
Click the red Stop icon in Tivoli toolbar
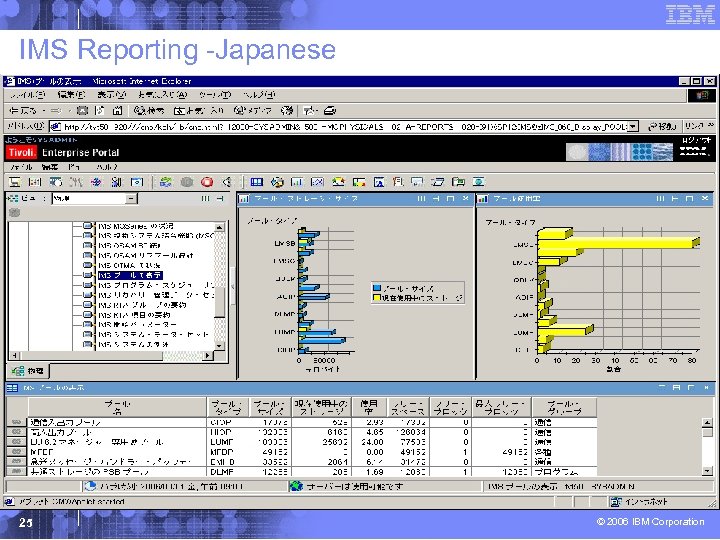pos(207,182)
